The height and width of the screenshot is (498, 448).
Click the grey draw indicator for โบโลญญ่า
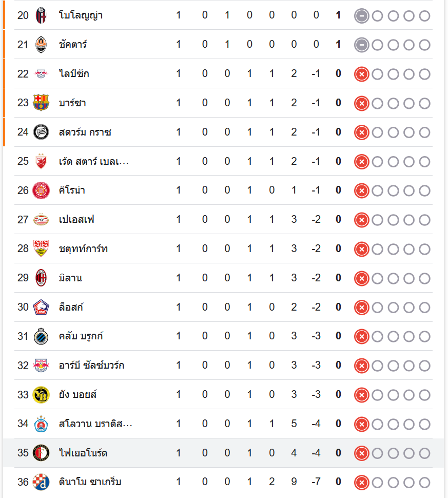pyautogui.click(x=361, y=16)
